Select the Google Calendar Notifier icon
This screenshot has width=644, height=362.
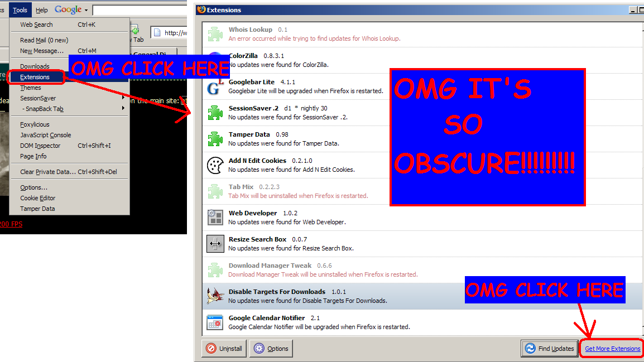point(215,322)
